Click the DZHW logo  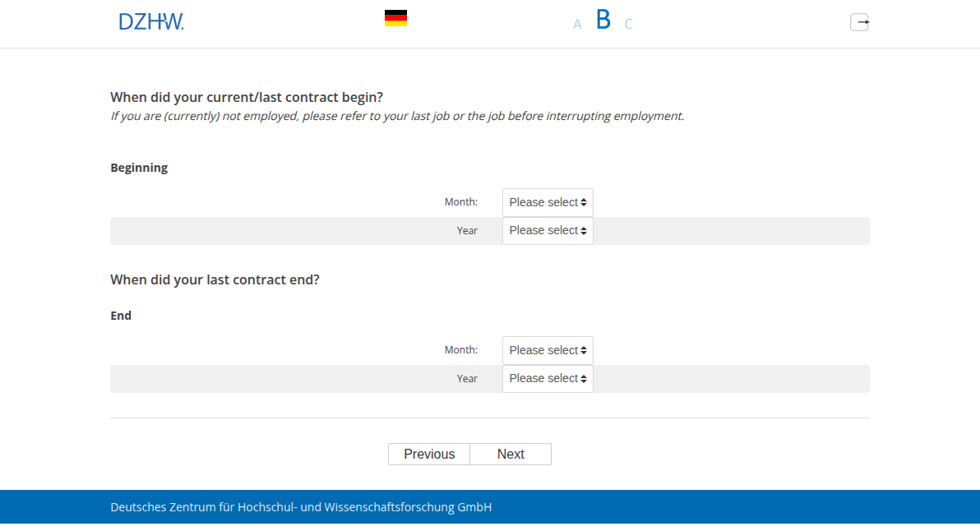[151, 22]
